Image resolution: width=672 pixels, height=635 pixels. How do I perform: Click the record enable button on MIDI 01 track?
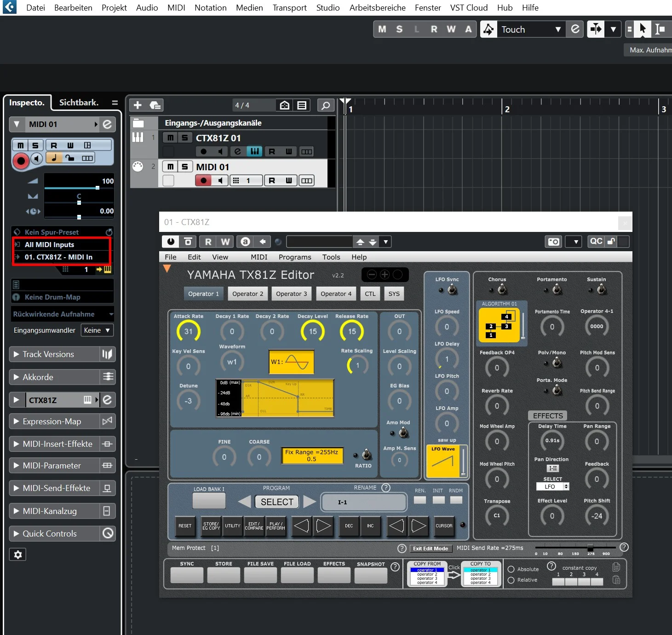pyautogui.click(x=203, y=180)
